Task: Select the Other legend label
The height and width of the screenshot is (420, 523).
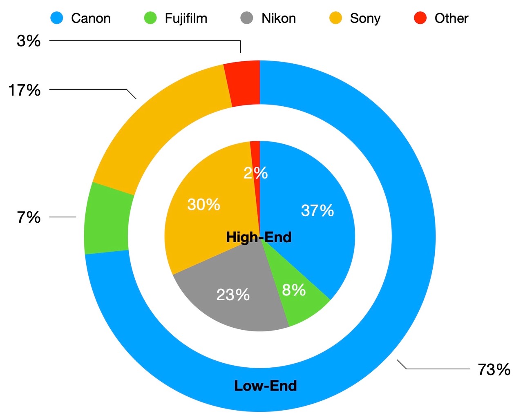Action: pos(451,18)
